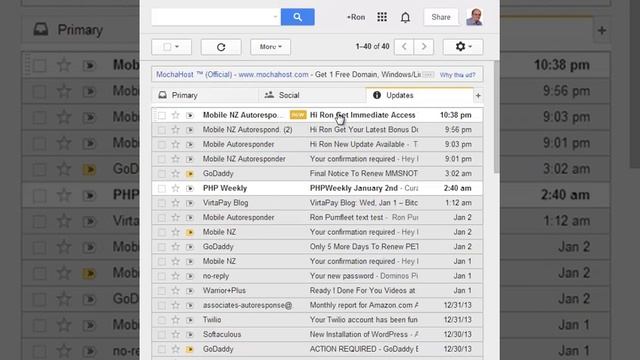Image resolution: width=640 pixels, height=360 pixels.
Task: Check the Softaculous email checkbox
Action: (x=162, y=335)
